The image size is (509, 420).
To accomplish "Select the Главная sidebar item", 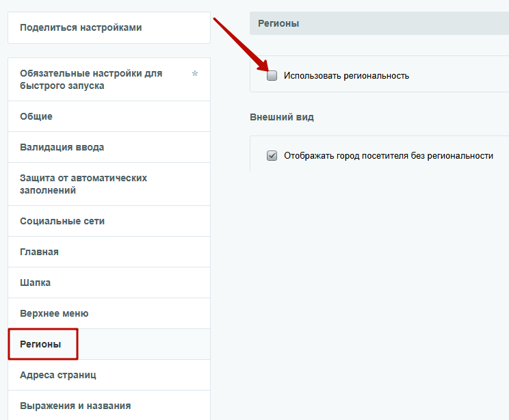I will click(109, 252).
